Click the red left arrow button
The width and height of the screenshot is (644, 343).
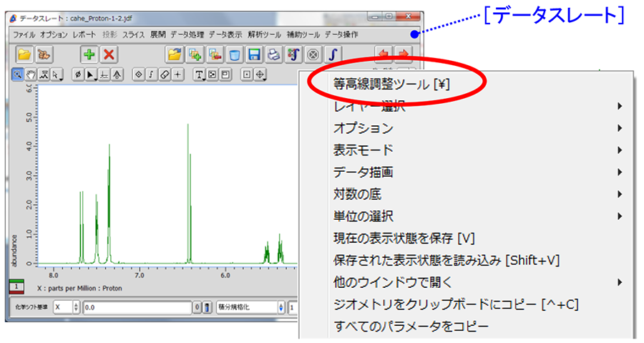coord(384,54)
